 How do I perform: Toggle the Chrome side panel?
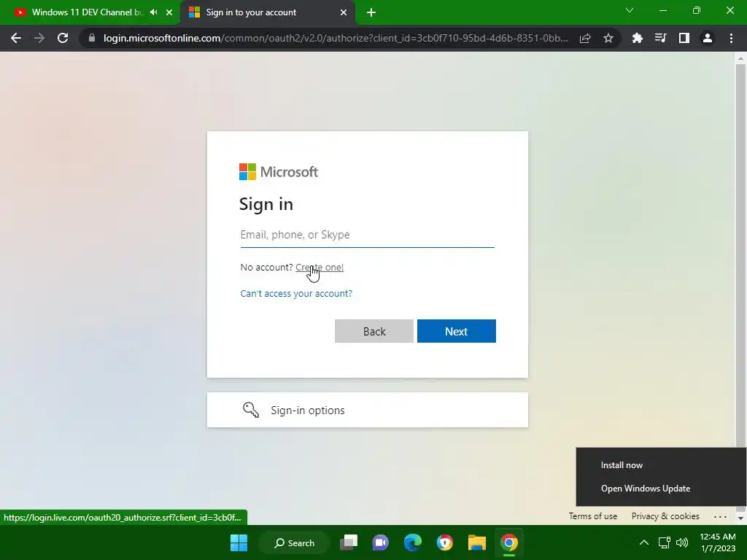click(x=684, y=38)
